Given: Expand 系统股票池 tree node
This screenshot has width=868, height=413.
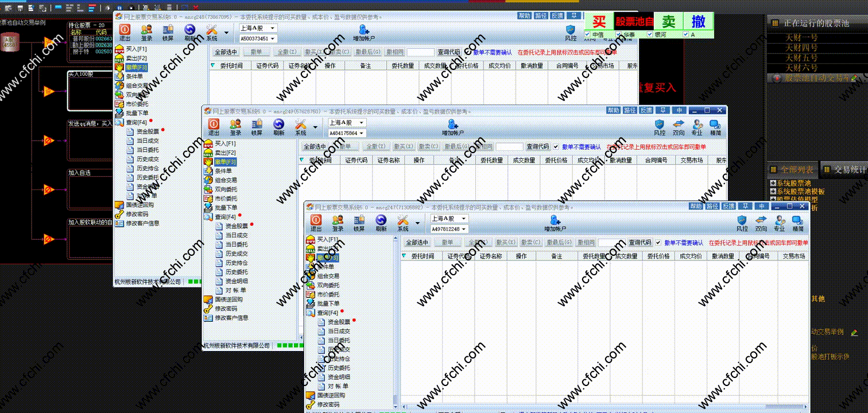Looking at the screenshot, I should 772,184.
